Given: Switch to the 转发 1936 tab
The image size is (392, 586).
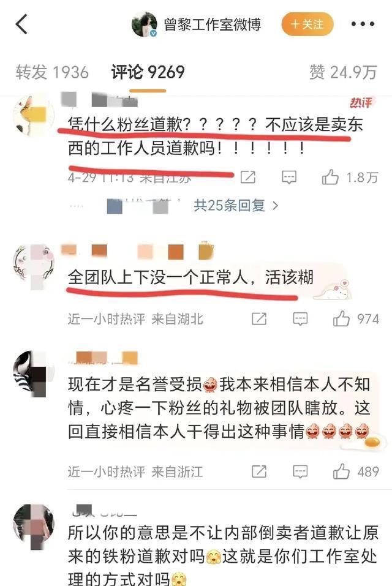Looking at the screenshot, I should (52, 72).
